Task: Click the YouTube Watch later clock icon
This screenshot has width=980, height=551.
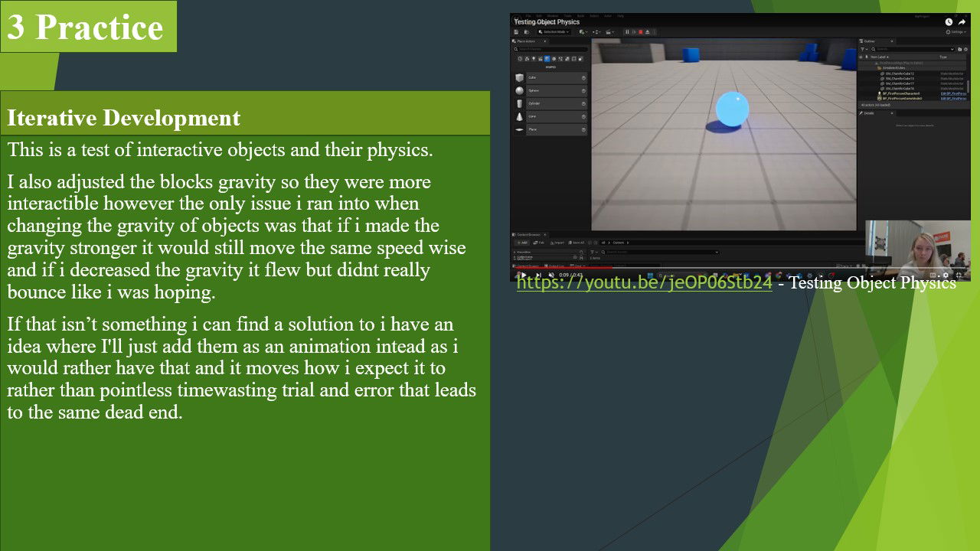Action: [x=949, y=22]
